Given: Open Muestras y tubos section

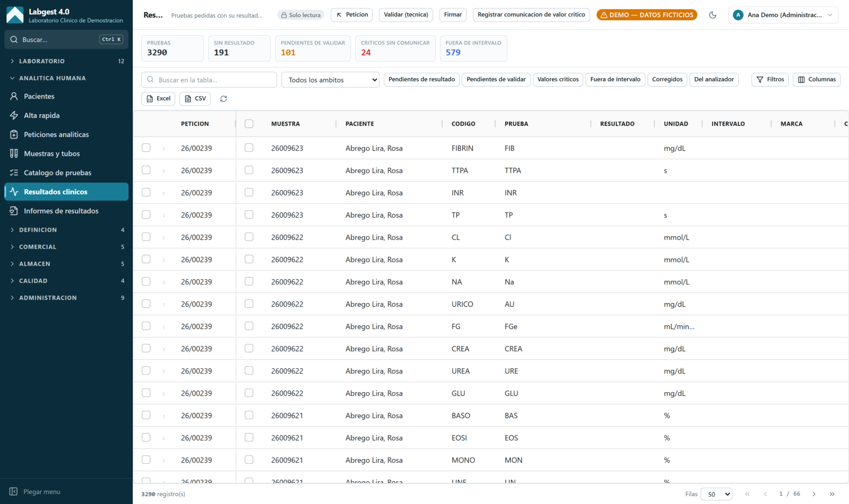Looking at the screenshot, I should click(66, 153).
